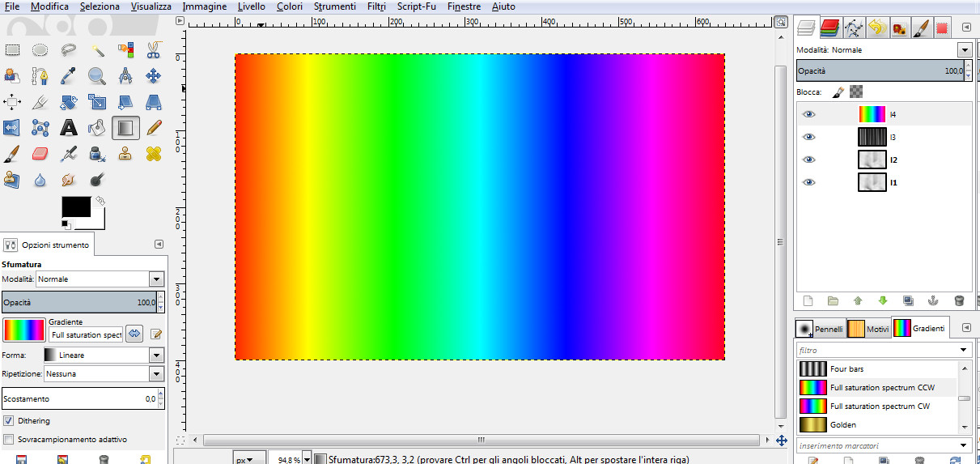Enable Sovracampionamento adattivo checkbox
This screenshot has width=980, height=464.
coord(8,440)
